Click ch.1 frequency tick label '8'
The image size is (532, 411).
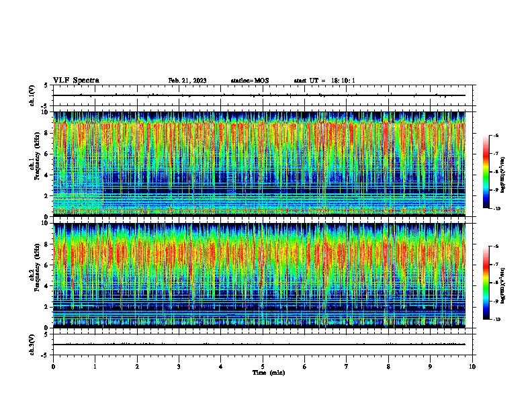point(47,133)
